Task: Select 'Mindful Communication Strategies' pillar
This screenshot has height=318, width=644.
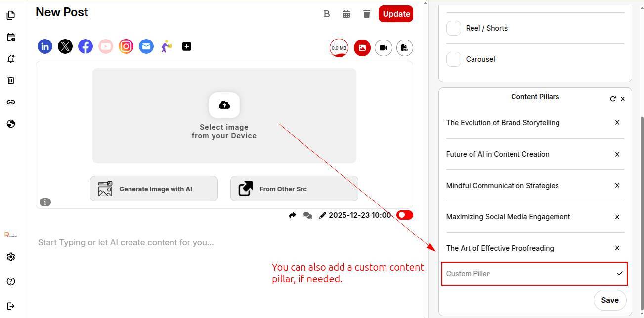Action: click(502, 186)
